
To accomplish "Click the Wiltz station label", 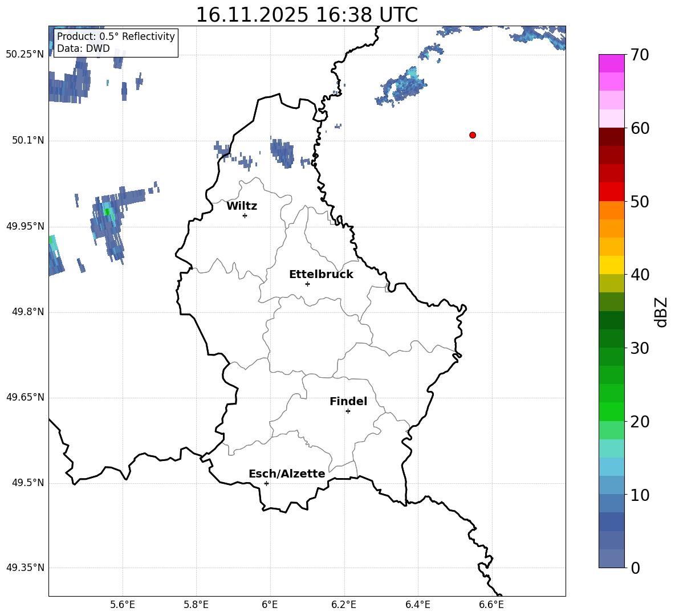I will 242,206.
